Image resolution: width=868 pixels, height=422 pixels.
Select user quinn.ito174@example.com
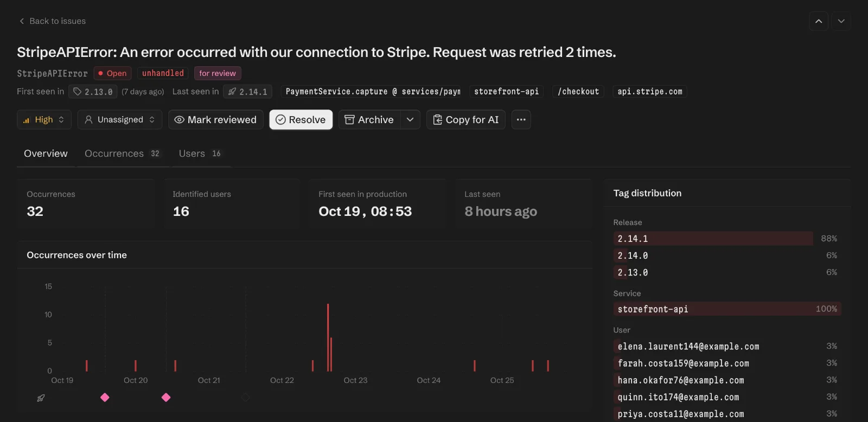click(x=727, y=397)
